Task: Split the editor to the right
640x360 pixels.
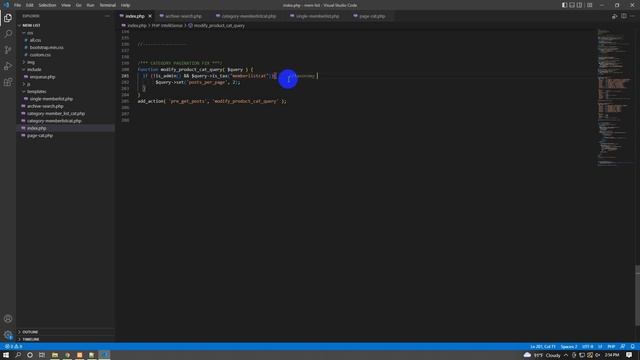Action: click(624, 16)
